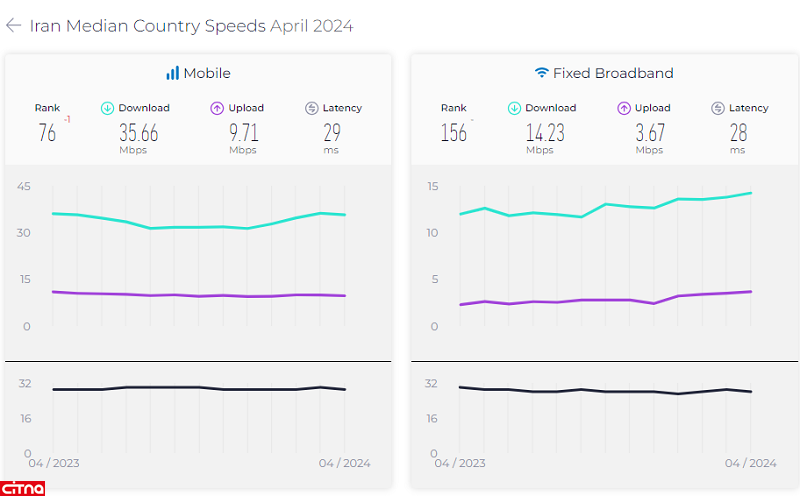800x496 pixels.
Task: Click the Mobile Latency icon
Action: point(311,108)
